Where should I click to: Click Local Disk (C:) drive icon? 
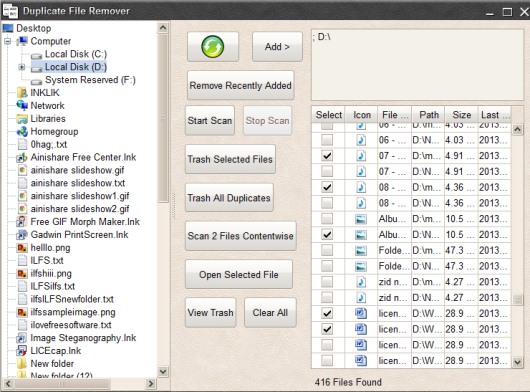click(37, 55)
